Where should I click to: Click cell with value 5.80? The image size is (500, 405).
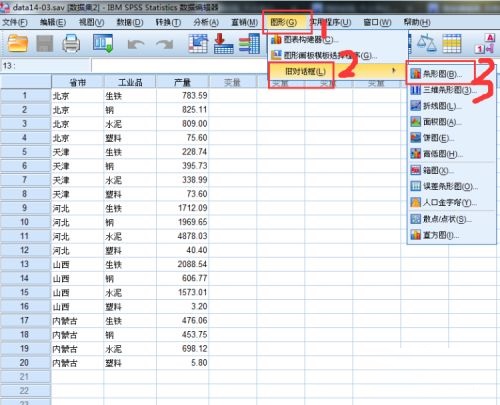pos(182,363)
